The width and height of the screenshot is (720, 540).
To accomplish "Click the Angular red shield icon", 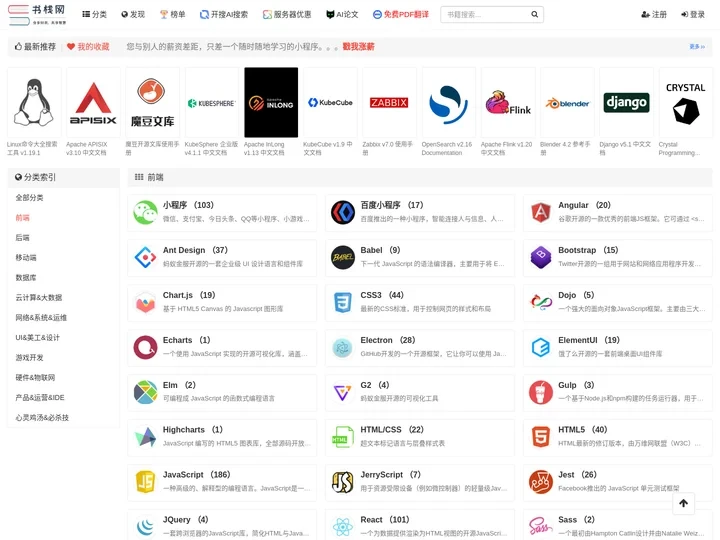I will [x=541, y=213].
